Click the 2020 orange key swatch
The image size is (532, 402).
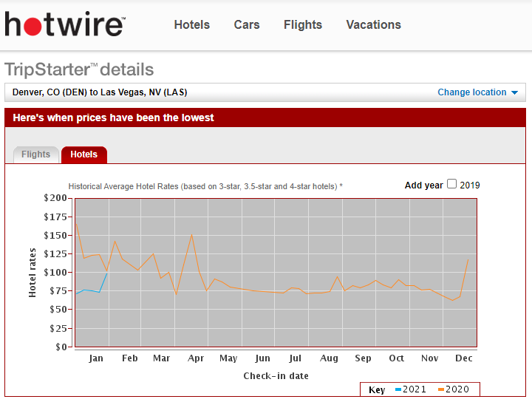441,389
